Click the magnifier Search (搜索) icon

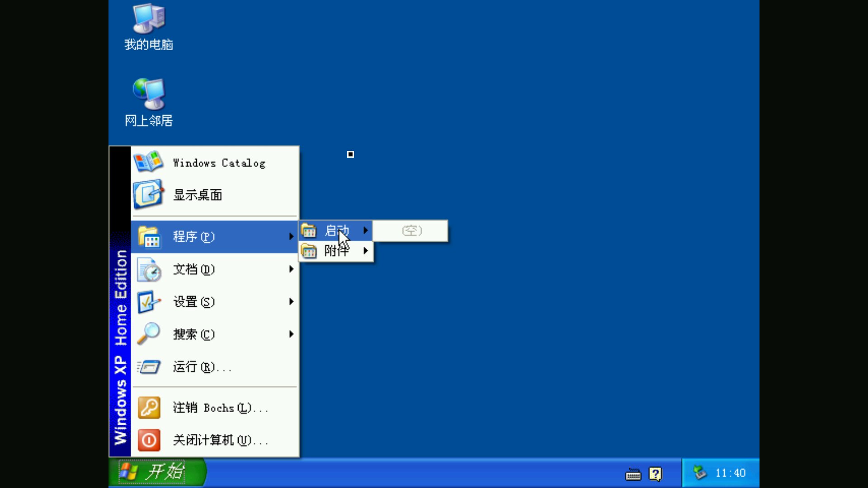(148, 334)
